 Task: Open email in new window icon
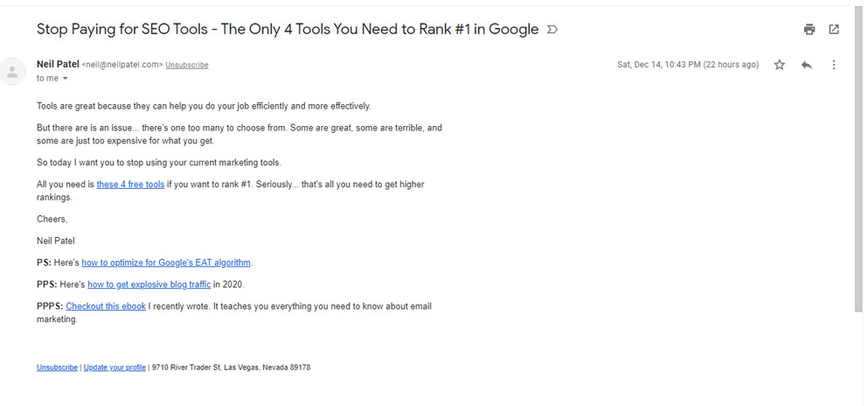pos(834,30)
